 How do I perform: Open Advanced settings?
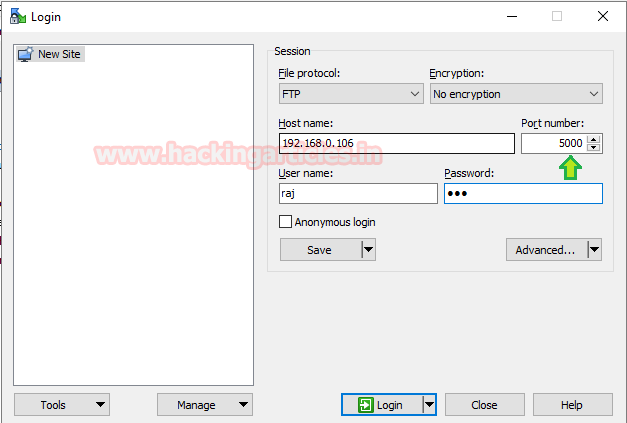click(547, 250)
